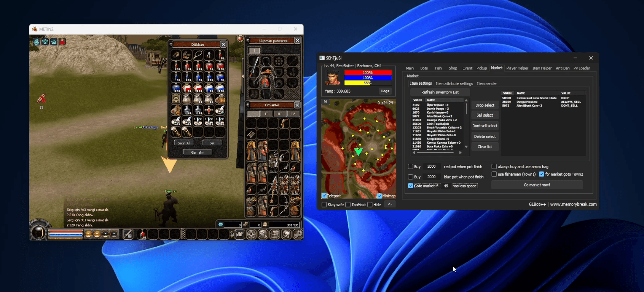Click Refresh Inventory List
This screenshot has width=644, height=292.
440,92
